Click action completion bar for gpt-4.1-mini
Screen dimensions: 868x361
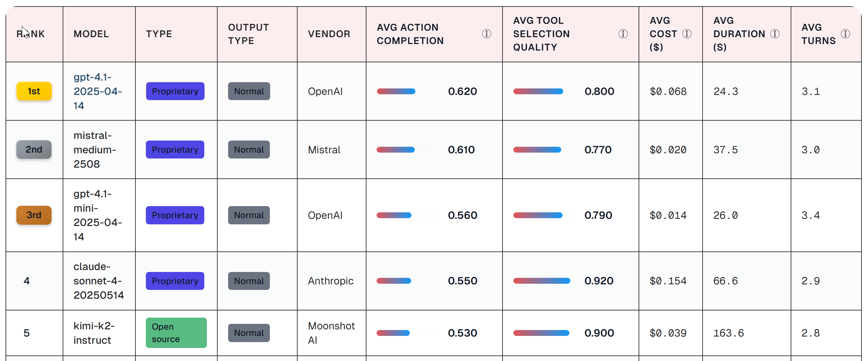[394, 215]
